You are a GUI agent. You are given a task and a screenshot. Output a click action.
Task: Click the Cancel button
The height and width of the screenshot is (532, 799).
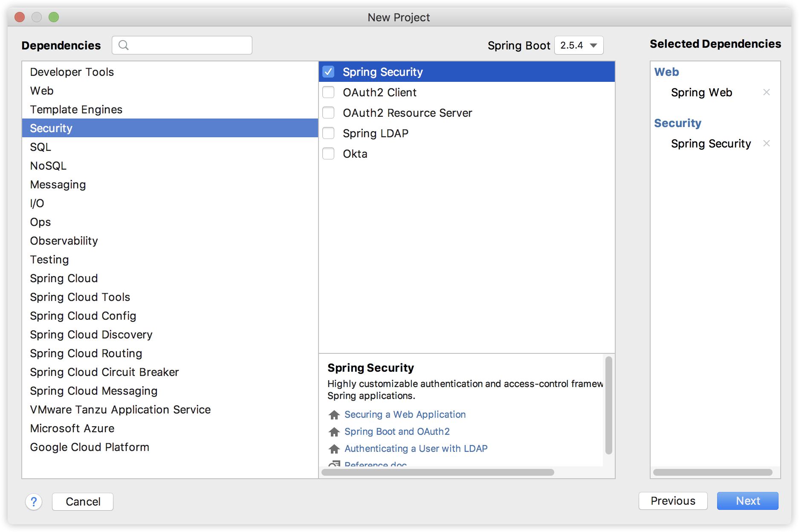click(82, 502)
